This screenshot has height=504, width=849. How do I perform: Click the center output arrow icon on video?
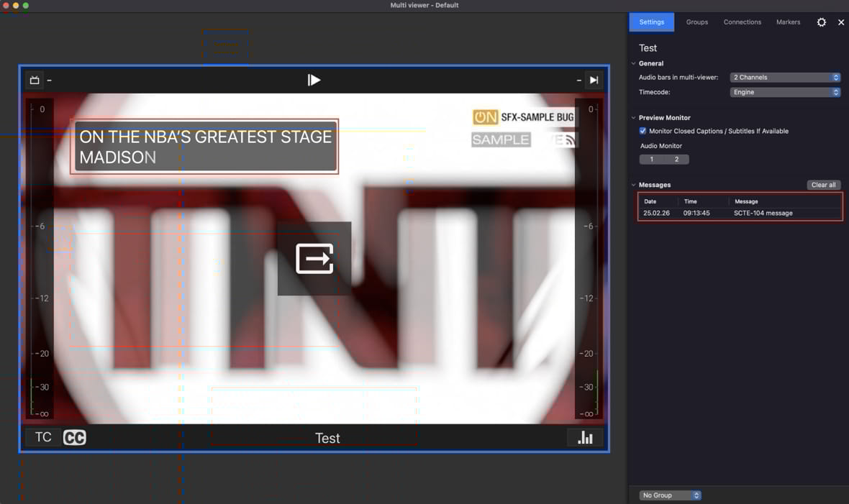click(x=314, y=259)
